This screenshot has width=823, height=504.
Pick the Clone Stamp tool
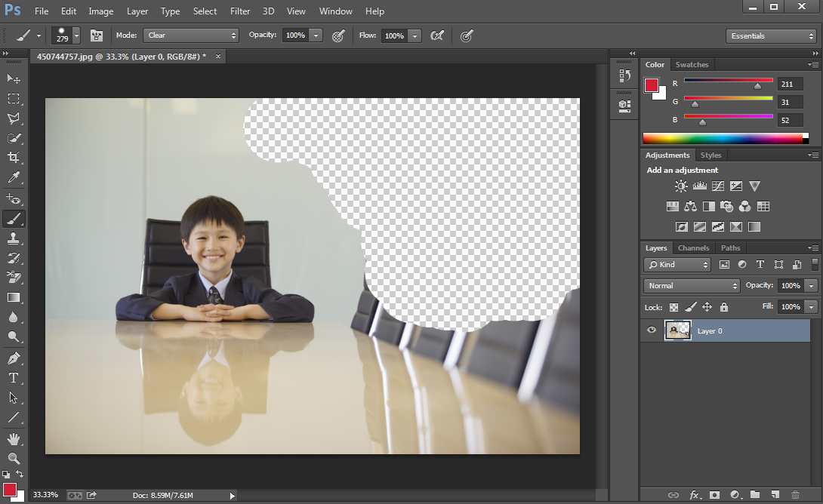[x=14, y=238]
